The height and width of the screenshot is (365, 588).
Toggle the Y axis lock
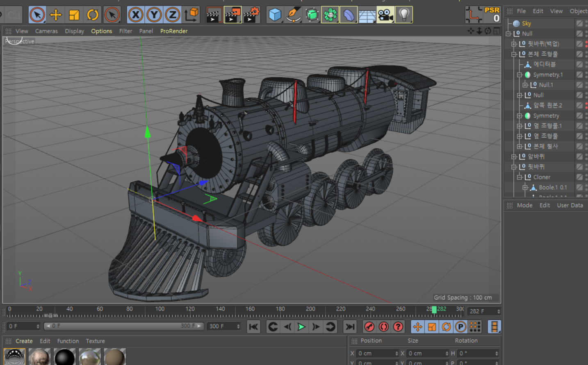154,15
